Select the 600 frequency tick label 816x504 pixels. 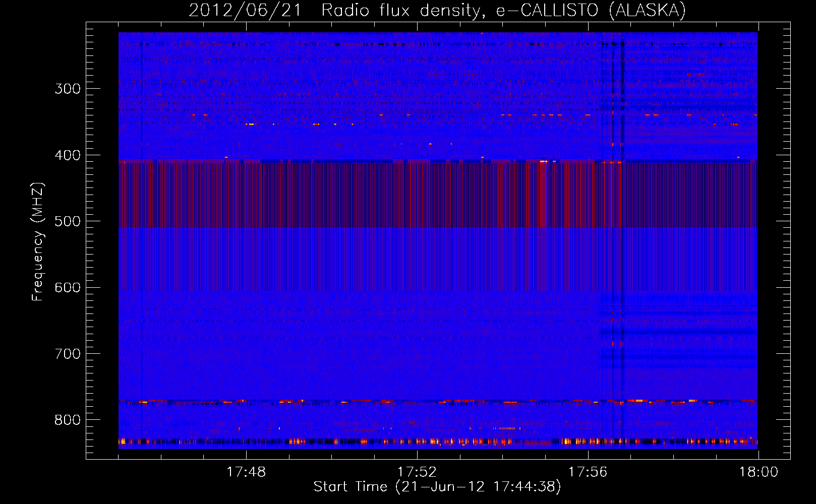(x=68, y=288)
